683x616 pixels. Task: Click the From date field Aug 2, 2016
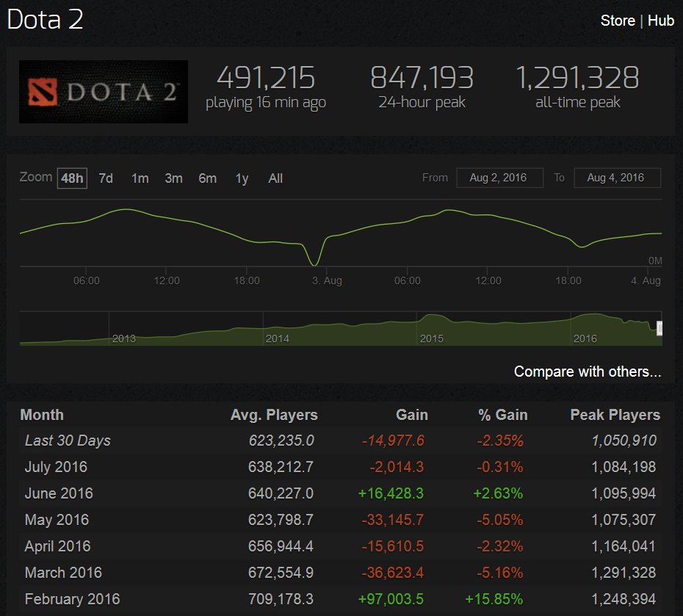point(499,178)
